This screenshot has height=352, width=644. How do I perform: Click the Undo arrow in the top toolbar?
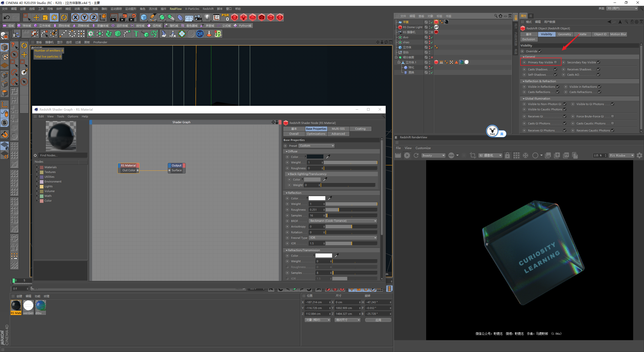tap(7, 17)
